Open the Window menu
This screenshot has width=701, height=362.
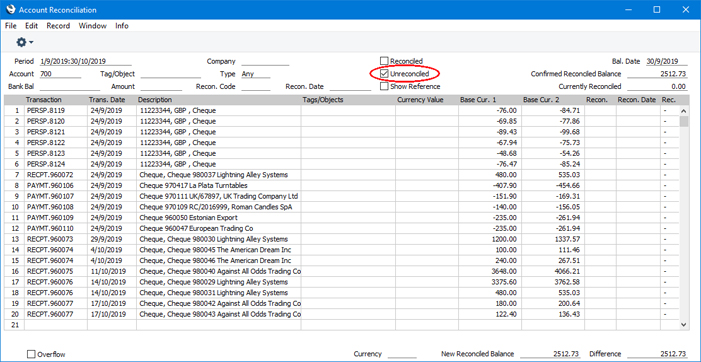pyautogui.click(x=93, y=26)
